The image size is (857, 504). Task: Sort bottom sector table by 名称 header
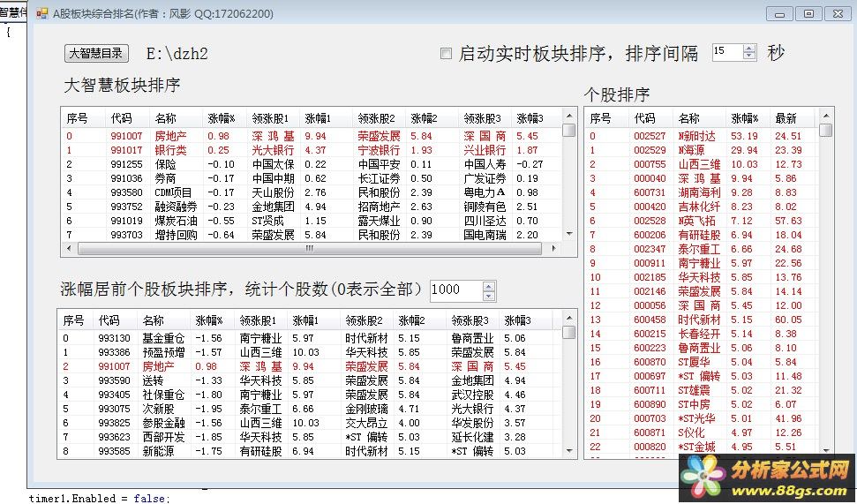coord(163,320)
